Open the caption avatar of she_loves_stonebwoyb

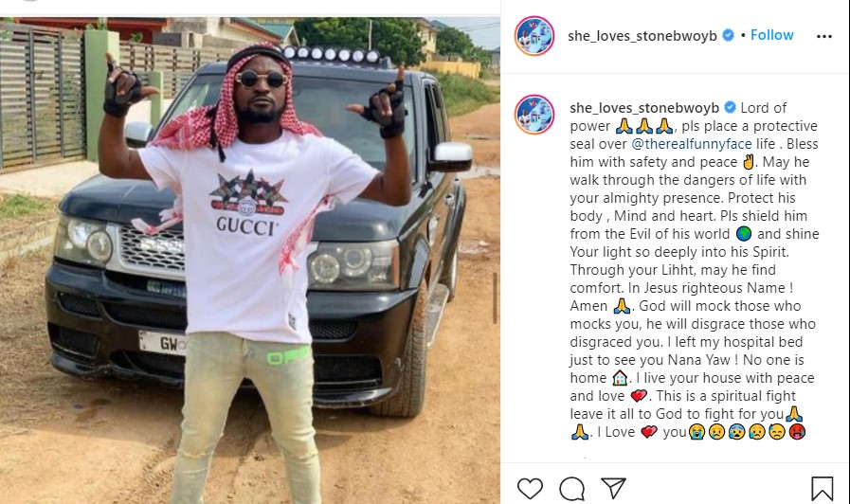(534, 115)
